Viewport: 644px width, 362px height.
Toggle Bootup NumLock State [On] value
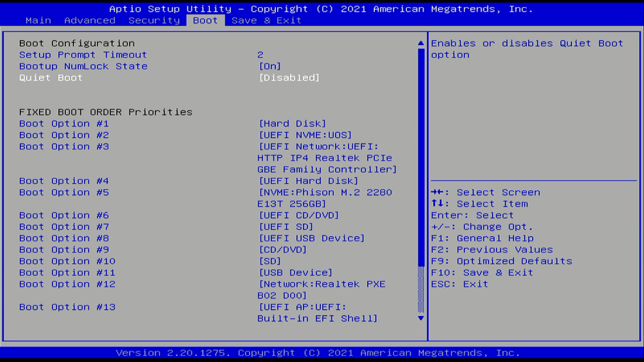click(x=270, y=67)
